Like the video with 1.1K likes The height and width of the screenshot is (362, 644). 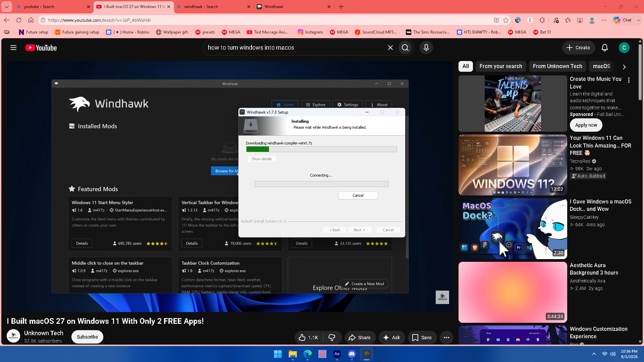point(308,338)
